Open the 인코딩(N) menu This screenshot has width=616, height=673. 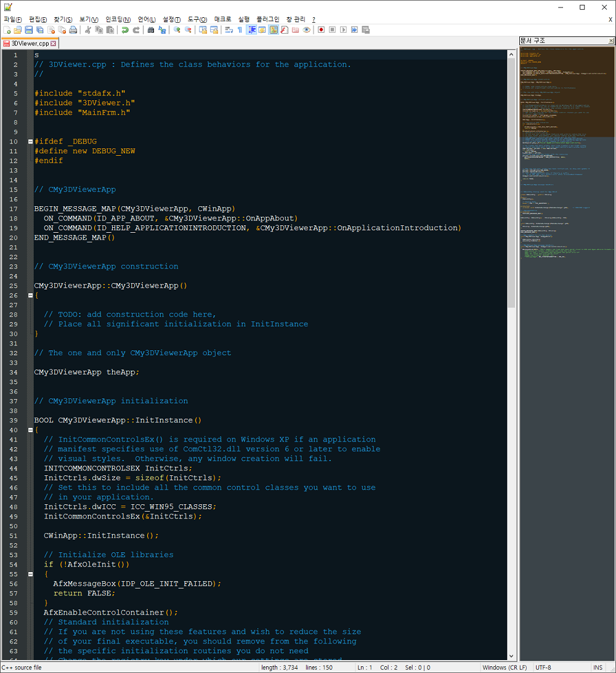[x=118, y=19]
